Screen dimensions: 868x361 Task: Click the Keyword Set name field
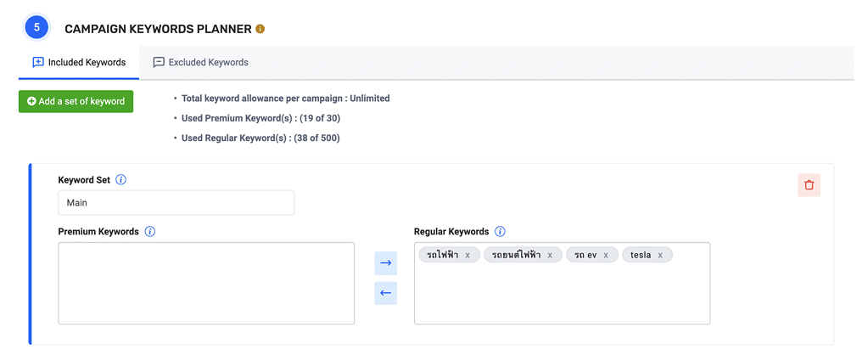click(176, 203)
